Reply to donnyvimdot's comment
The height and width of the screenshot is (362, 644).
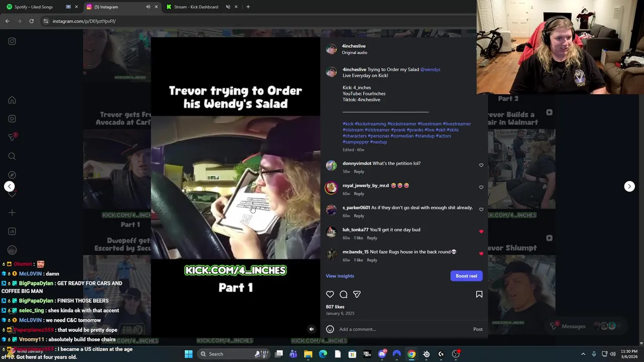(x=359, y=171)
